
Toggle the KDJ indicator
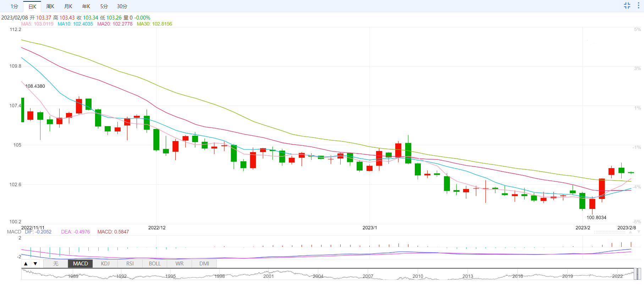point(105,264)
